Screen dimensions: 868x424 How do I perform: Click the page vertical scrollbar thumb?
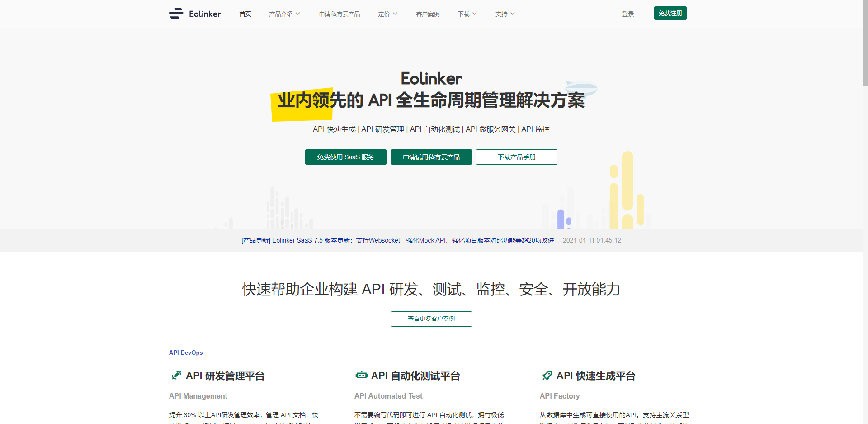865,43
